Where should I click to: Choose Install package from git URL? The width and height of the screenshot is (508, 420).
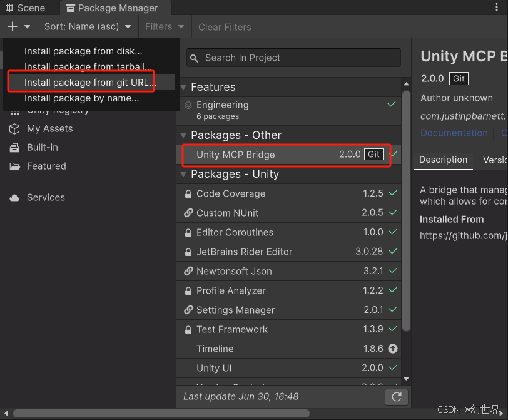(x=88, y=82)
